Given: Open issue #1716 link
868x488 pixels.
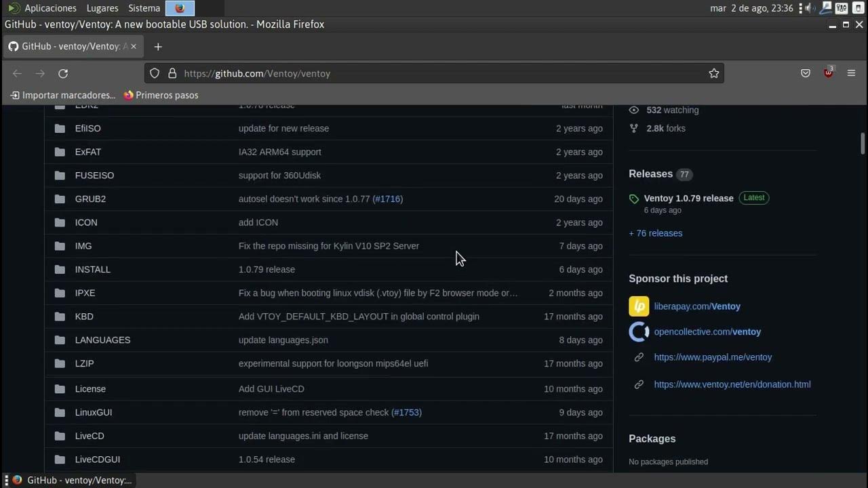Looking at the screenshot, I should pos(388,199).
